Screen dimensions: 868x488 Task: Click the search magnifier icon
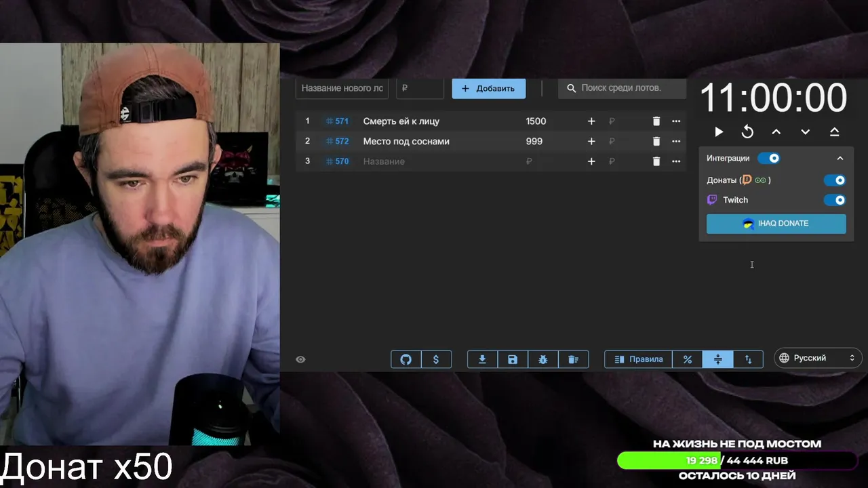(x=571, y=88)
